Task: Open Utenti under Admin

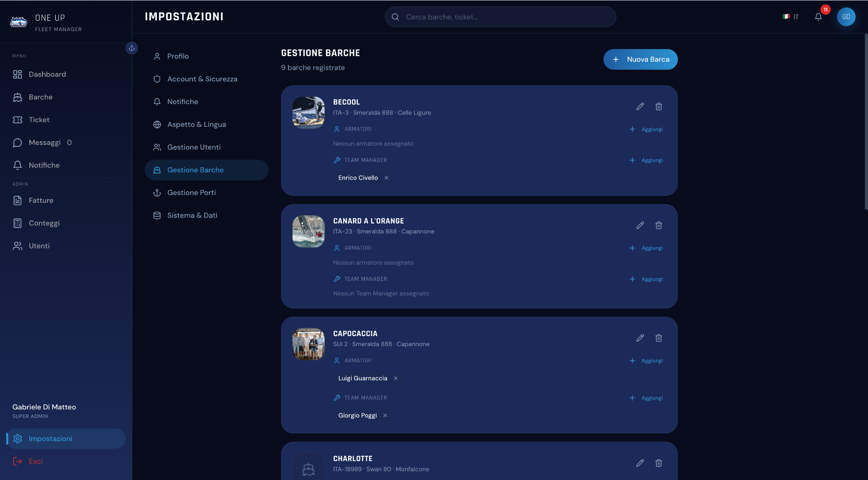Action: (x=66, y=246)
